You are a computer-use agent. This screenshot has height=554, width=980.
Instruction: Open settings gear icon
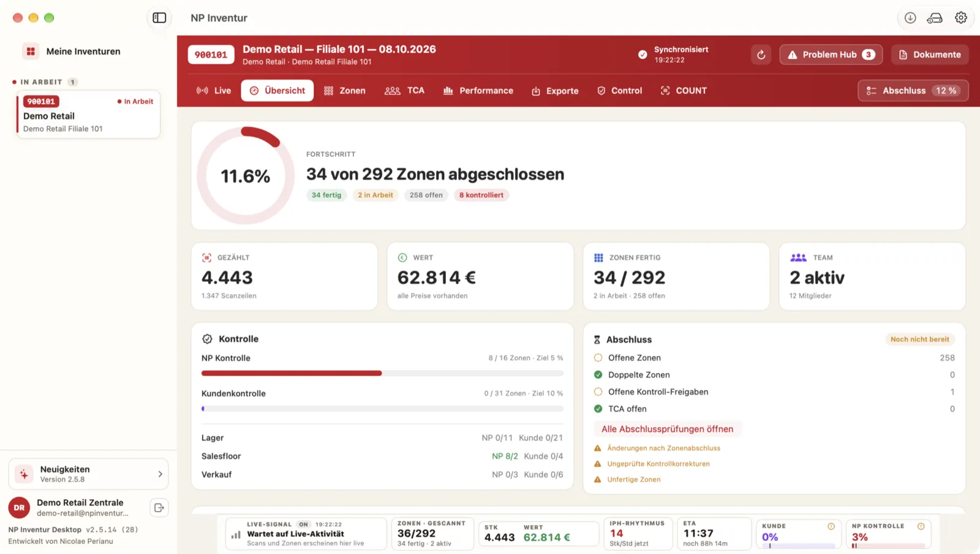pyautogui.click(x=961, y=18)
